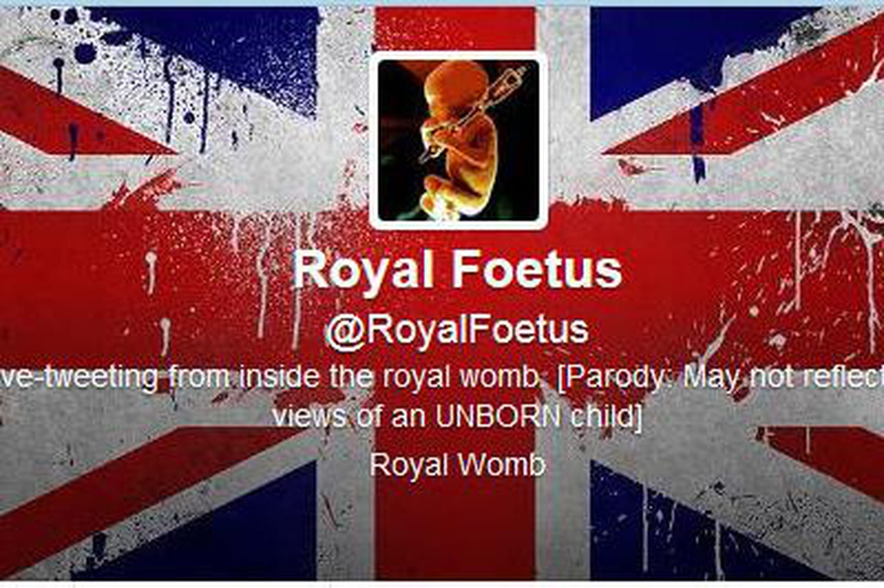
Task: Click the word UNBORN in the bio
Action: [x=498, y=417]
